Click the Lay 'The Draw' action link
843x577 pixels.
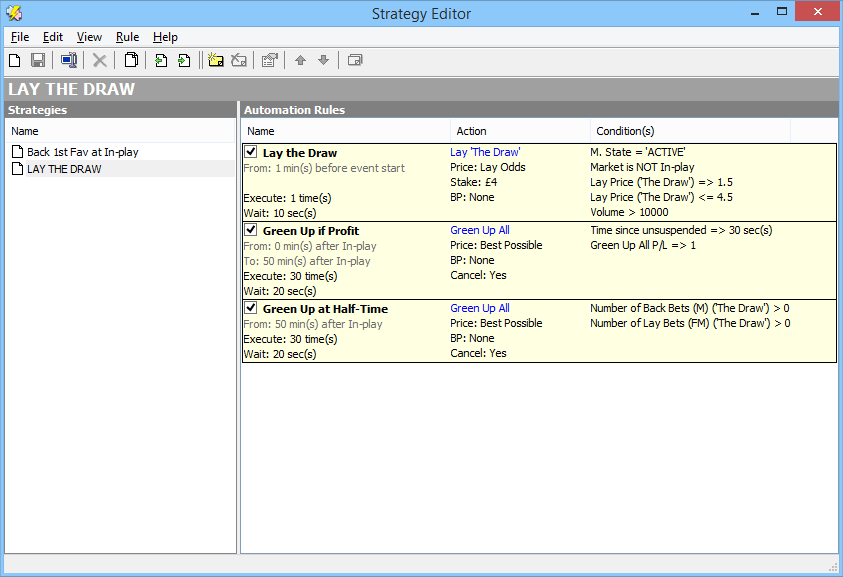point(485,153)
